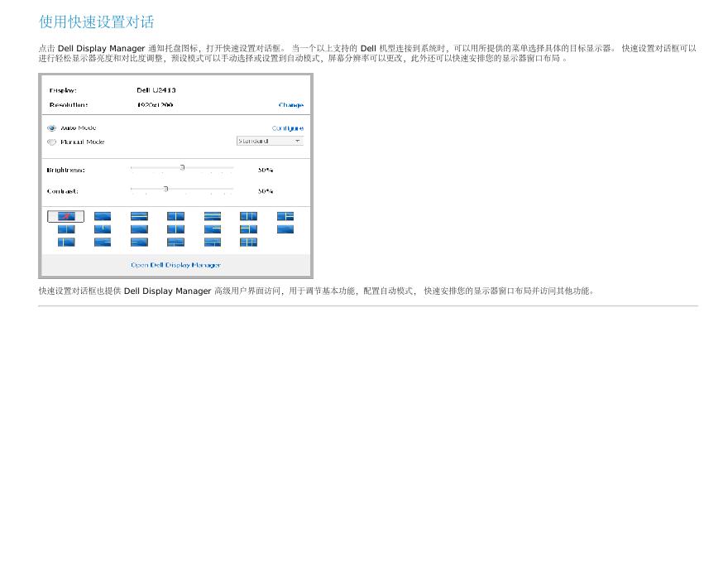Pick the six-pane grid window layout
This screenshot has height=563, width=728.
tap(248, 242)
